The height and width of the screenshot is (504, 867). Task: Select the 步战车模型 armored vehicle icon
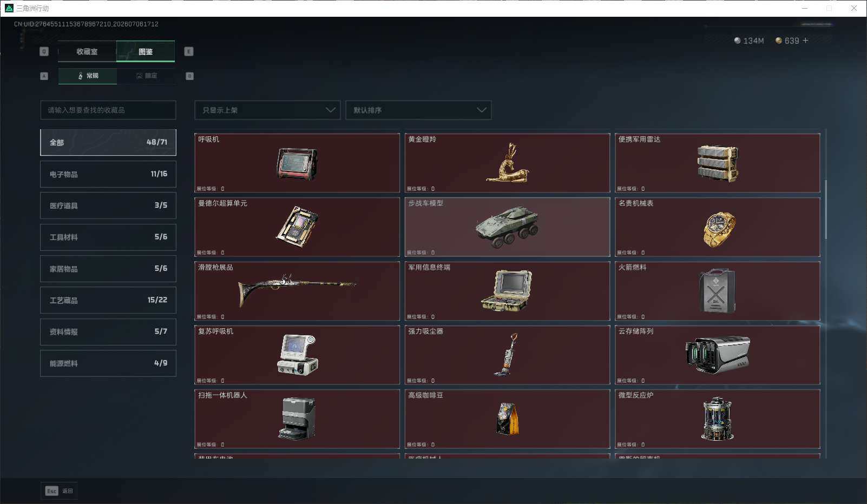pyautogui.click(x=507, y=227)
